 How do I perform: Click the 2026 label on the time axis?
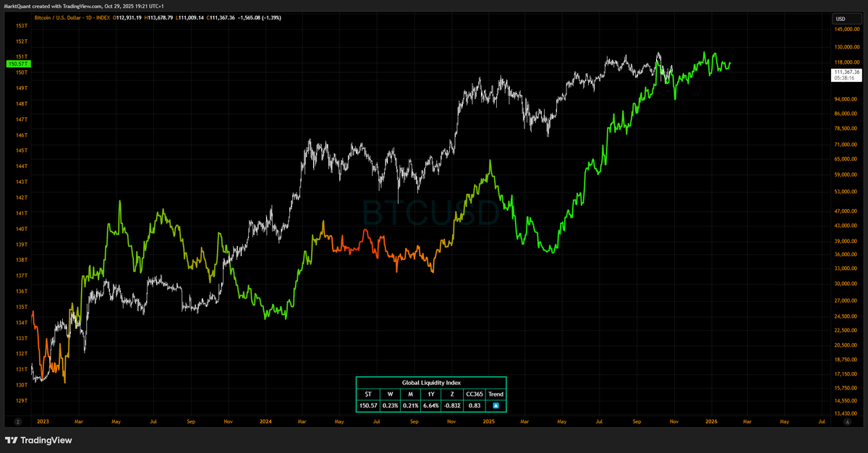pyautogui.click(x=712, y=420)
